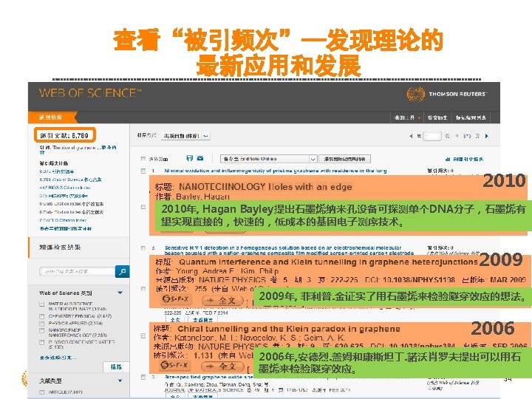
Task: Click Chinese Science Citation Database count link
Action: point(63,196)
